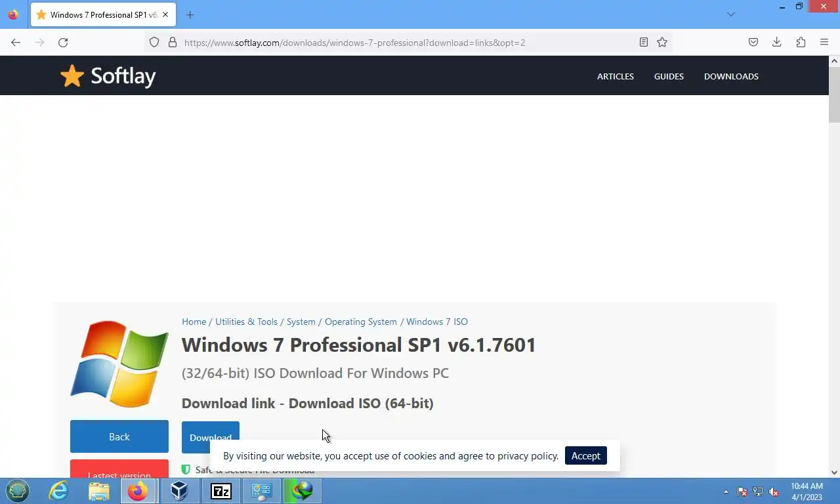Viewport: 840px width, 504px height.
Task: Click the Softlay logo
Action: pos(108,76)
